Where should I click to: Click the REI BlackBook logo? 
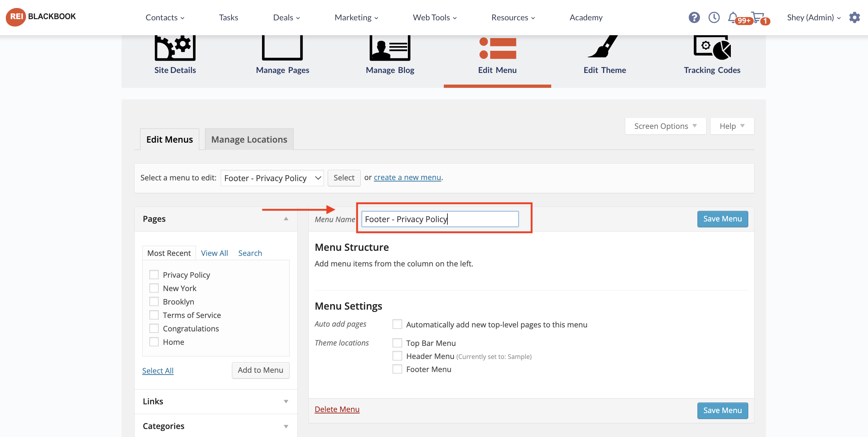tap(41, 17)
